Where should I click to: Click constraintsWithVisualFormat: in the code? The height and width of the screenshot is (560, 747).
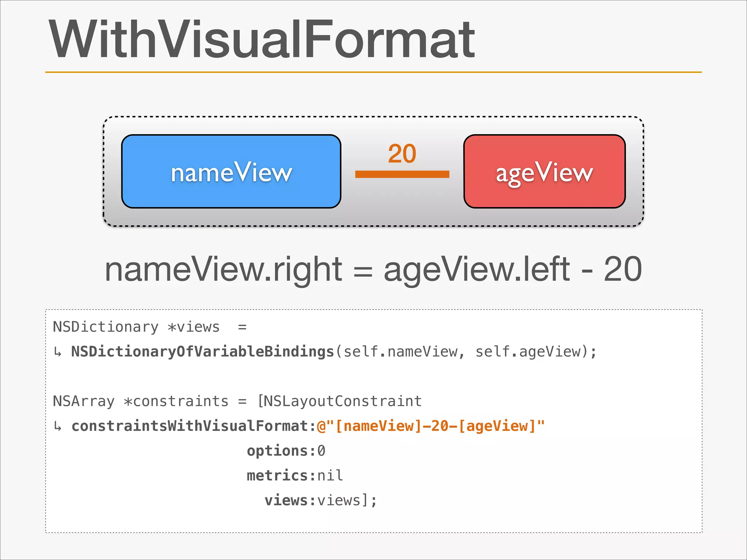coord(194,426)
